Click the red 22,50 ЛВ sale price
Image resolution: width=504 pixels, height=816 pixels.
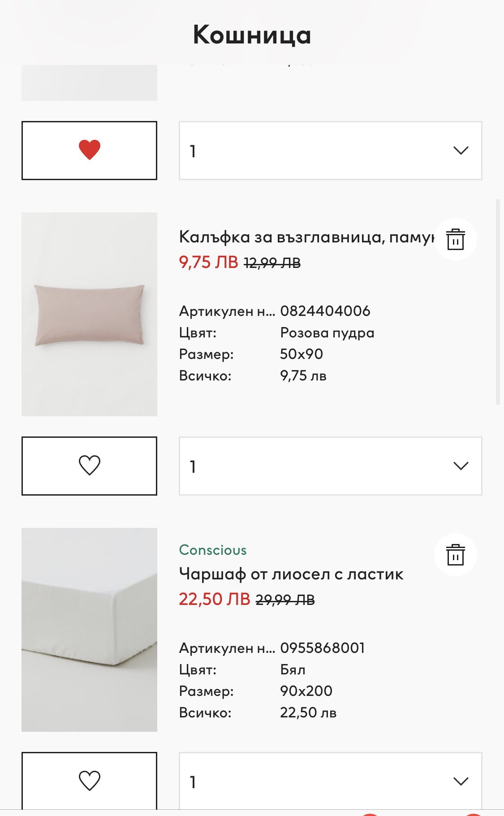click(214, 599)
